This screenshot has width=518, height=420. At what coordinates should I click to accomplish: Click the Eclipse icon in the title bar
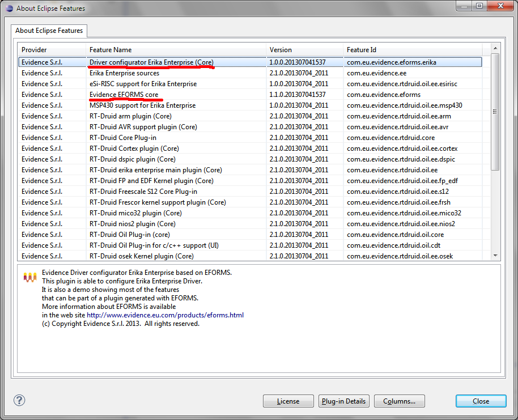10,9
